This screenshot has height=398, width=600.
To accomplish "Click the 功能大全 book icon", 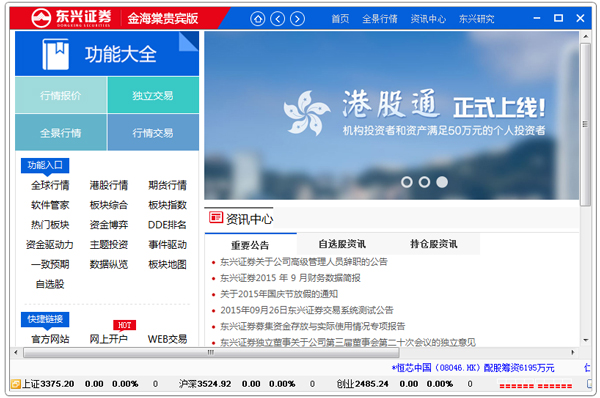I will click(55, 54).
